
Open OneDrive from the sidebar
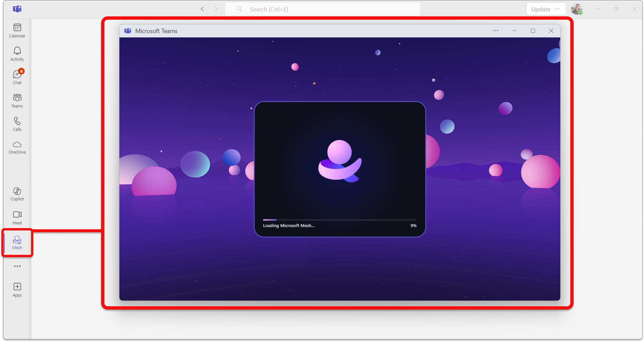[x=17, y=147]
